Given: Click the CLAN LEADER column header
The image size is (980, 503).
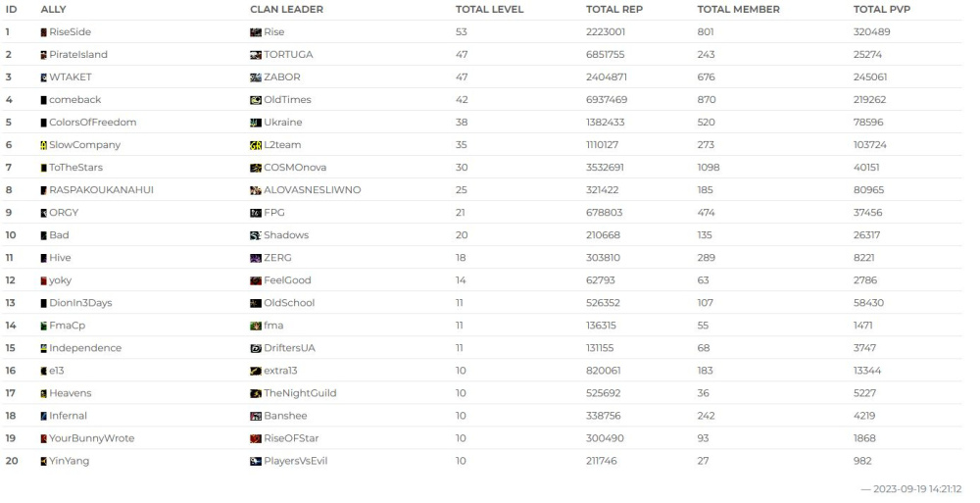Looking at the screenshot, I should 286,10.
